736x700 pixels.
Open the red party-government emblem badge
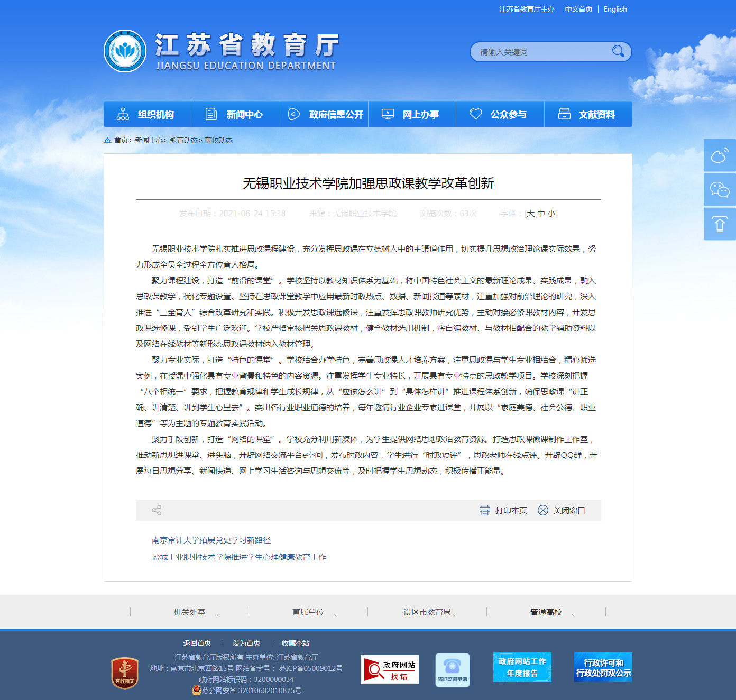point(125,673)
